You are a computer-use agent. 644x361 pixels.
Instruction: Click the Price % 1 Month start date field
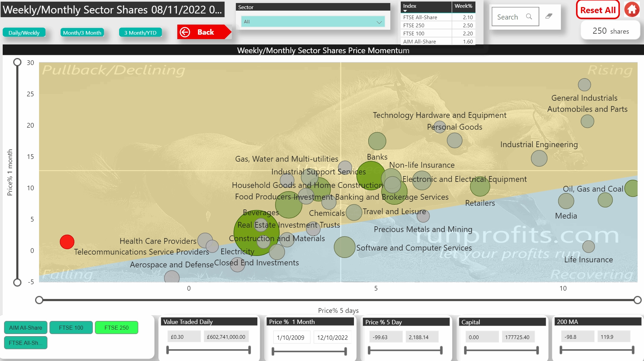click(x=290, y=337)
